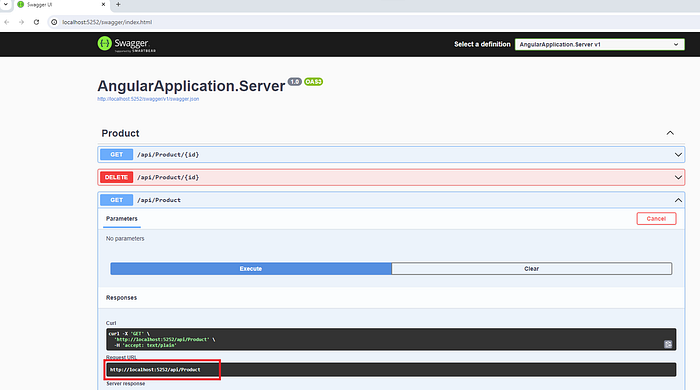
Task: Click the browser forward arrow
Action: click(x=21, y=22)
